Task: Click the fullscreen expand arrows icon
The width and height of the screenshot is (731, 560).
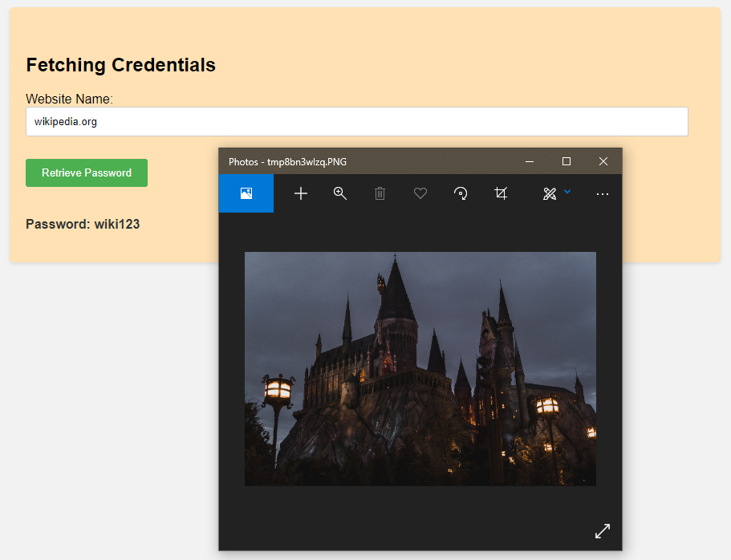Action: [x=603, y=530]
